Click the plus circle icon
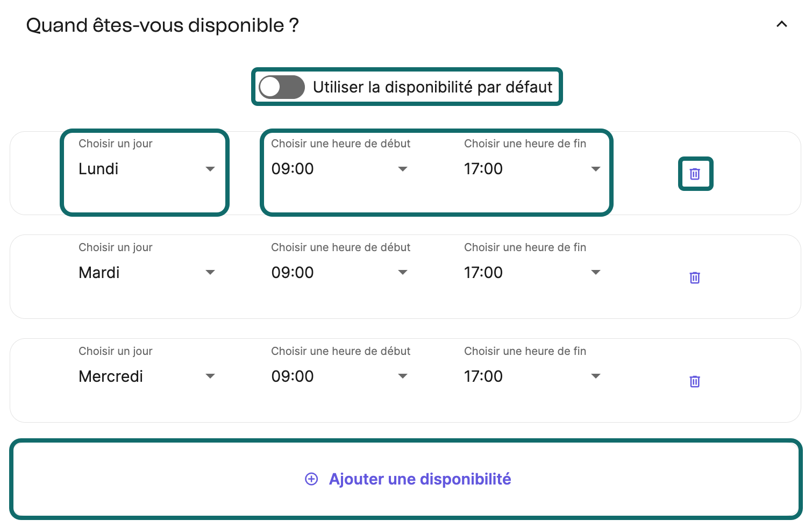Screen dimensions: 812x527 pyautogui.click(x=311, y=479)
